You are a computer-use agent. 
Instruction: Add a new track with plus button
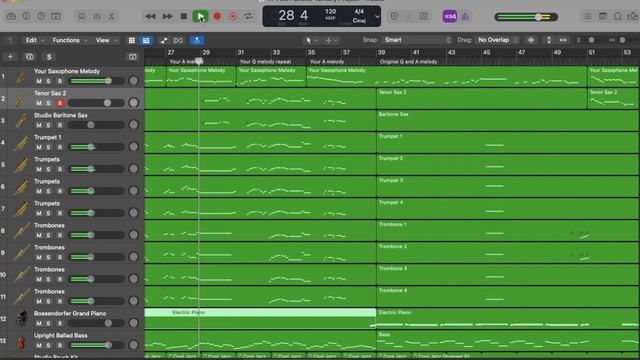pos(11,57)
